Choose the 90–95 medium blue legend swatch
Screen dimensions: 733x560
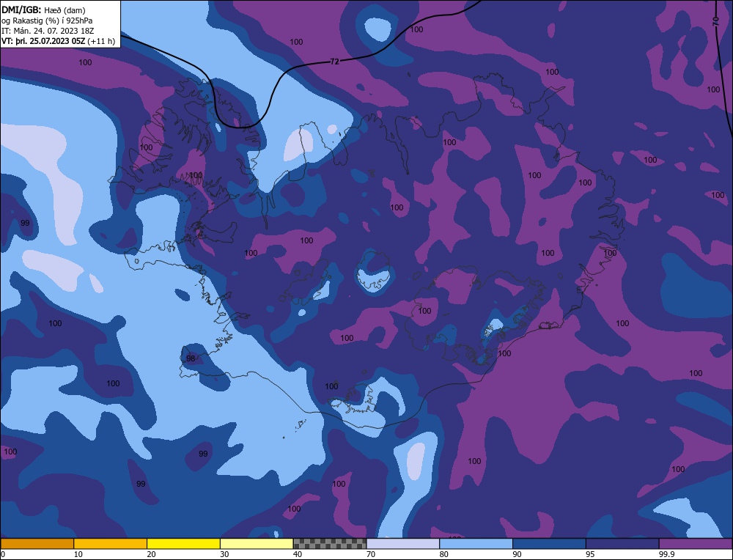tap(549, 544)
